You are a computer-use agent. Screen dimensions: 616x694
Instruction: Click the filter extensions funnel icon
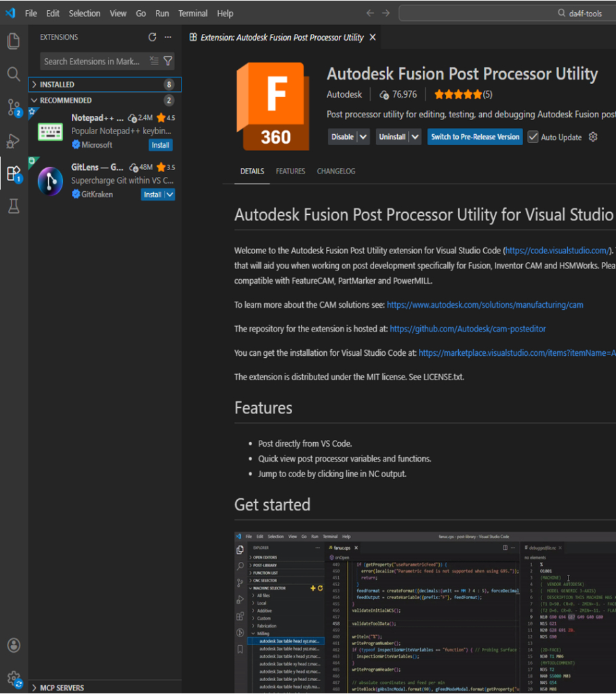point(168,61)
